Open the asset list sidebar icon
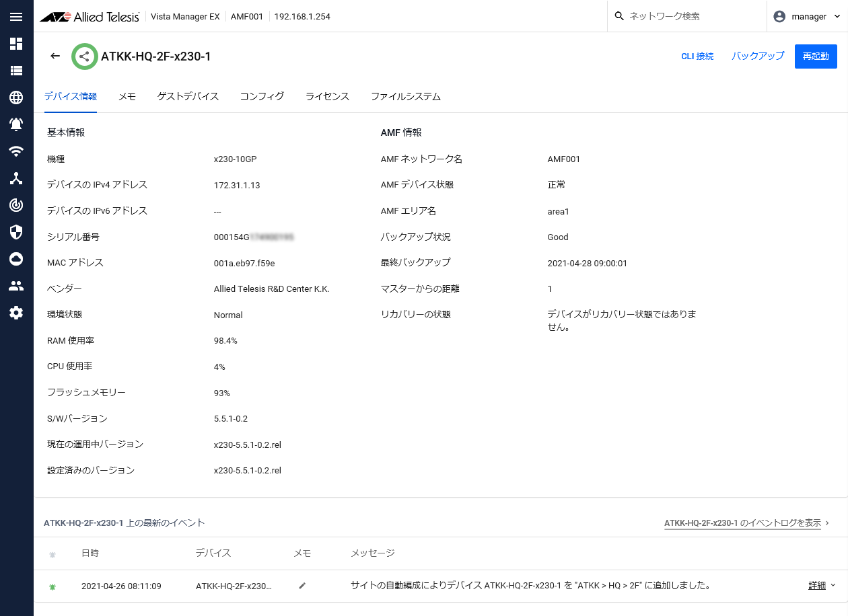The width and height of the screenshot is (848, 616). coord(16,71)
